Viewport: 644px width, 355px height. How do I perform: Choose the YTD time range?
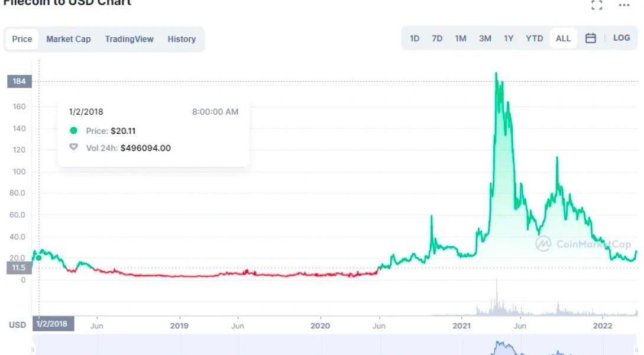click(x=534, y=38)
